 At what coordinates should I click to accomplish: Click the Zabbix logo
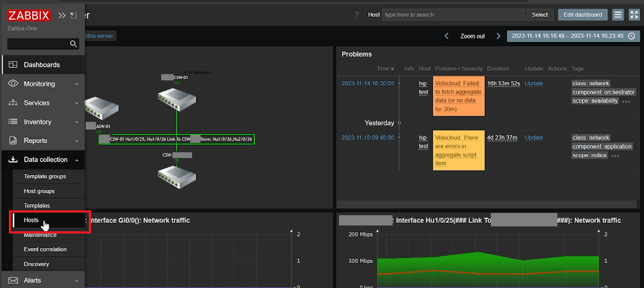point(28,15)
